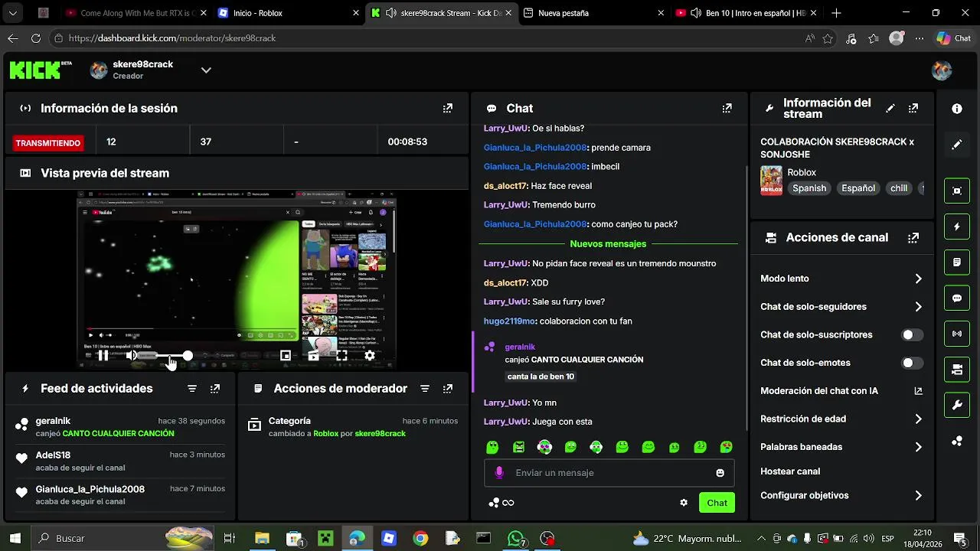Click the chat panel scrollbar

pyautogui.click(x=746, y=298)
